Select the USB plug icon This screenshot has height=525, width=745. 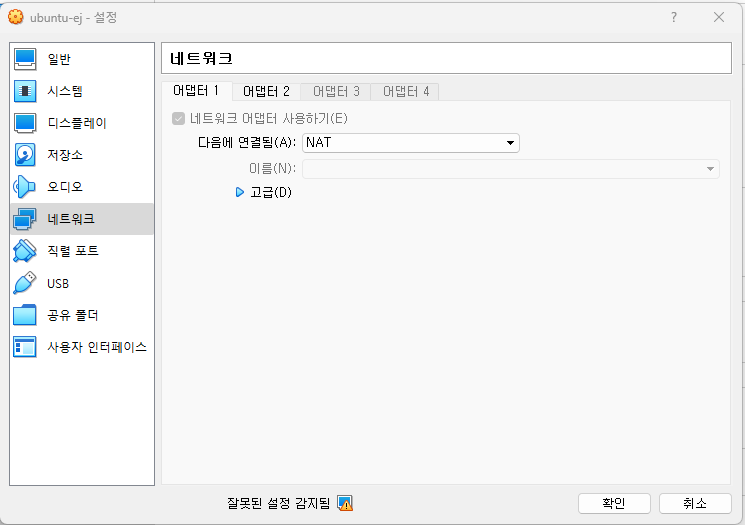[x=25, y=283]
